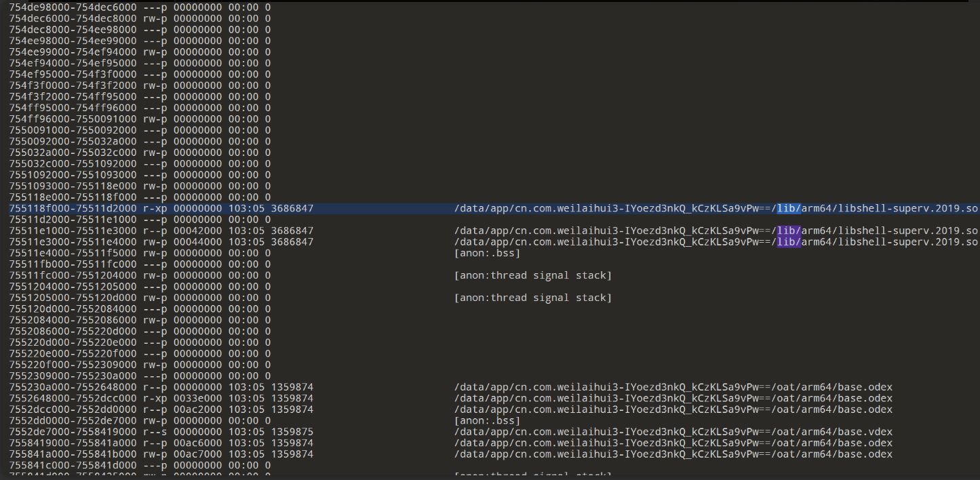Click the address range 754ff96000-7550091000
Viewport: 980px width, 480px height.
[73, 119]
